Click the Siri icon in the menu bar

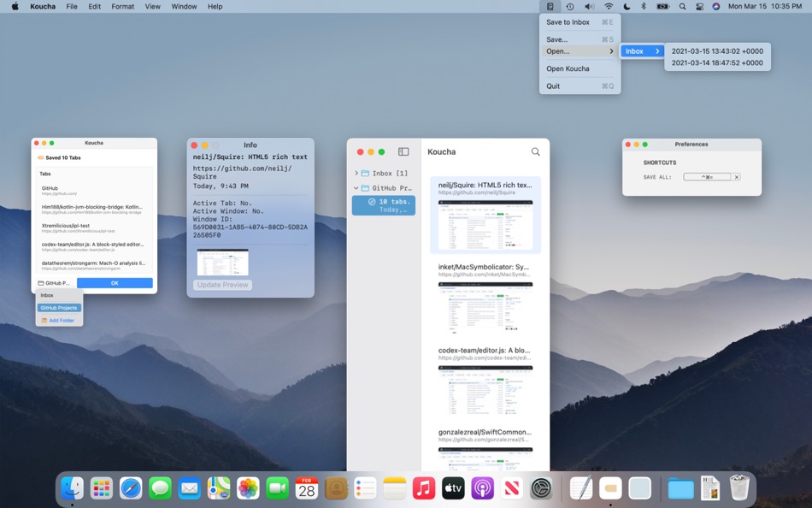716,7
